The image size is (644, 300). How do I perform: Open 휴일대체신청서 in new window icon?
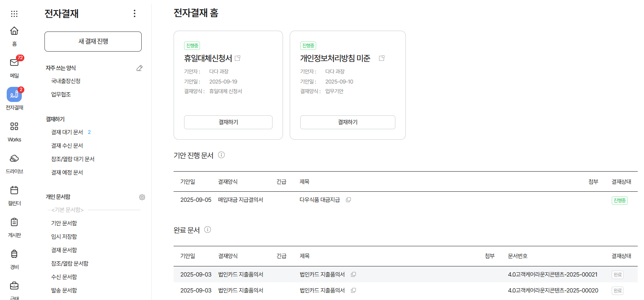[238, 58]
